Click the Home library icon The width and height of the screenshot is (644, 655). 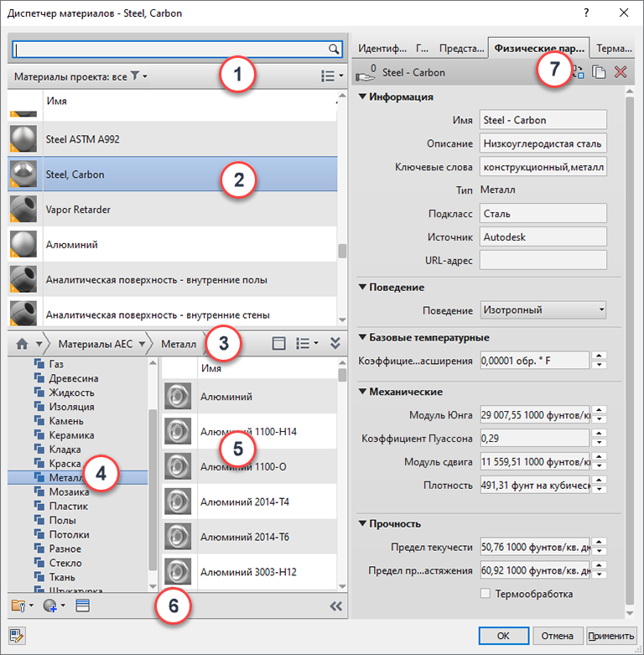pyautogui.click(x=22, y=344)
